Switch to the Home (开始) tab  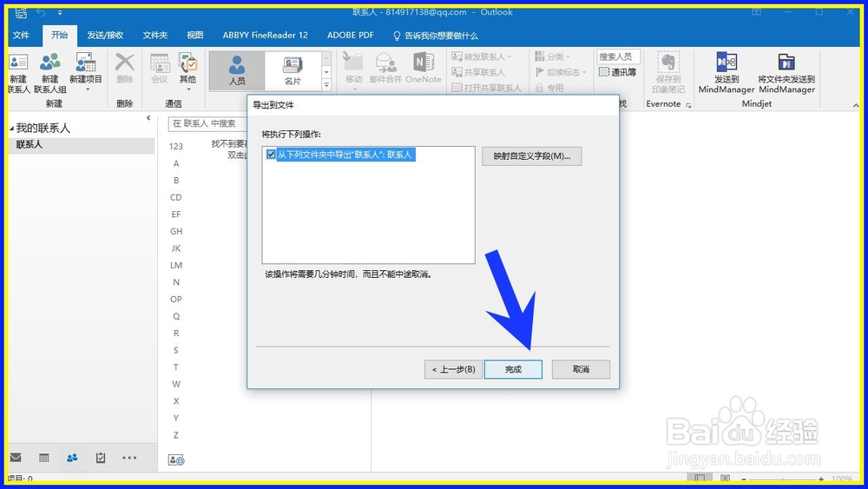click(59, 35)
